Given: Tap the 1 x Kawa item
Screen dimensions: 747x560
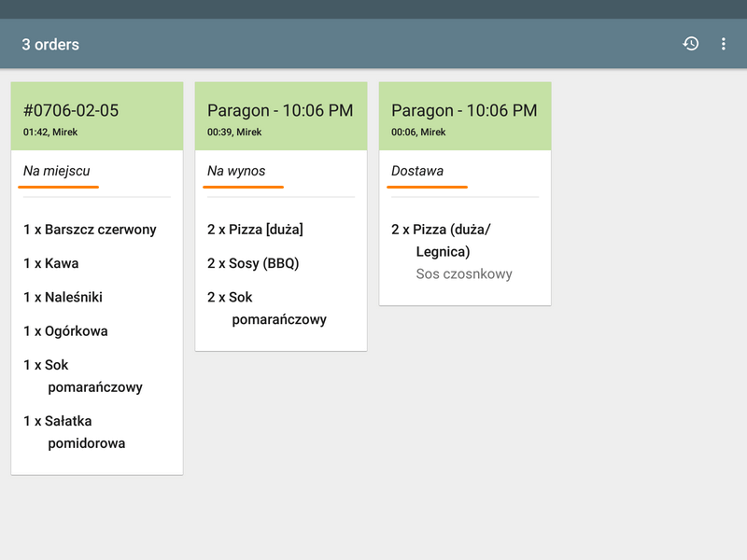Looking at the screenshot, I should (51, 263).
